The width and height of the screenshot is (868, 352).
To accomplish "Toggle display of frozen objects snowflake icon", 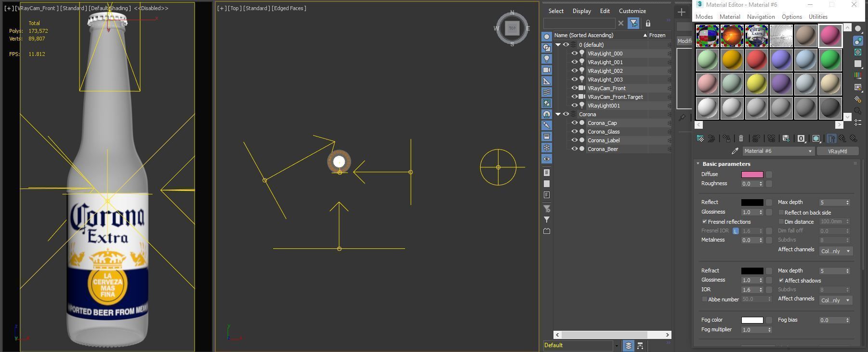I will 547,148.
